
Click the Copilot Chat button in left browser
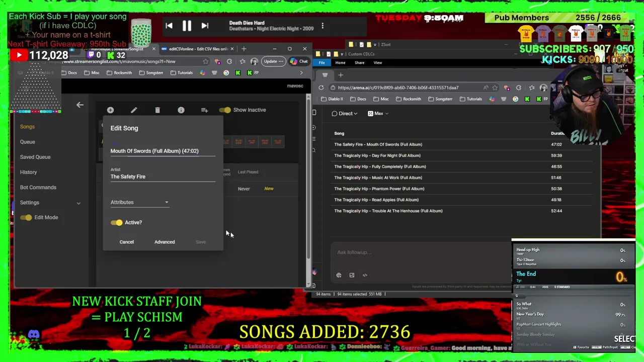pyautogui.click(x=299, y=61)
